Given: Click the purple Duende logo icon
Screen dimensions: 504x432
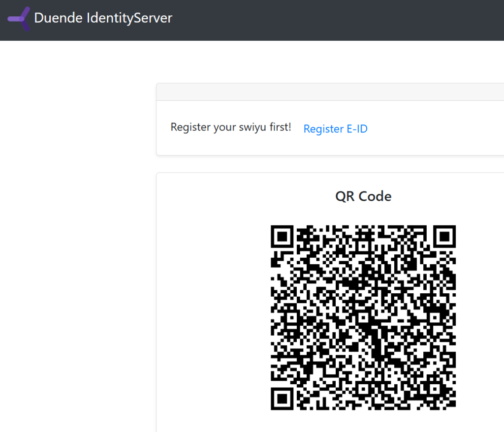Looking at the screenshot, I should tap(19, 19).
